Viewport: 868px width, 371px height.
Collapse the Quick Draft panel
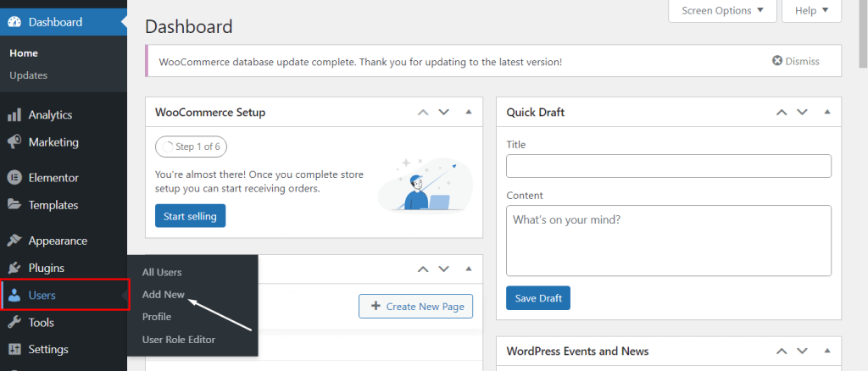click(x=827, y=113)
